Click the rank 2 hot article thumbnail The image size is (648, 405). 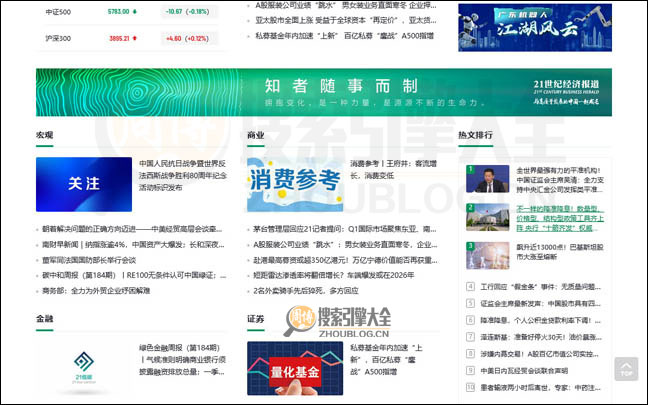point(488,217)
